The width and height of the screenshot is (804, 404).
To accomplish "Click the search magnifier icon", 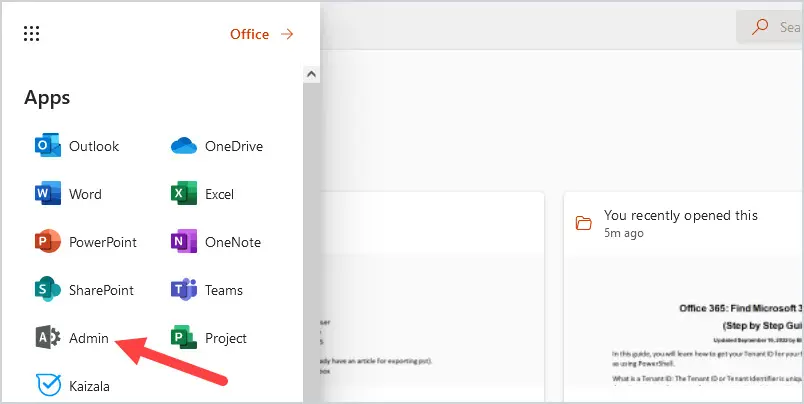I will [760, 26].
